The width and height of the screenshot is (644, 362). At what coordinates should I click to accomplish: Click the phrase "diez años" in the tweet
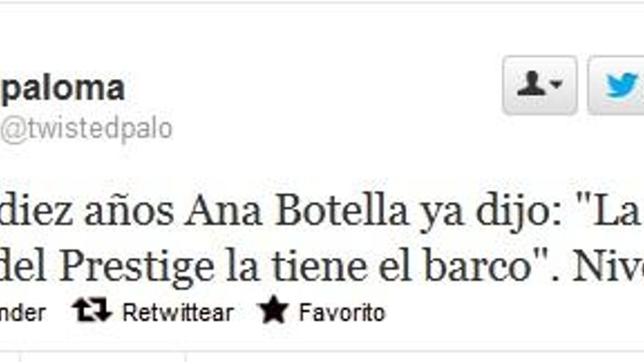pos(86,212)
